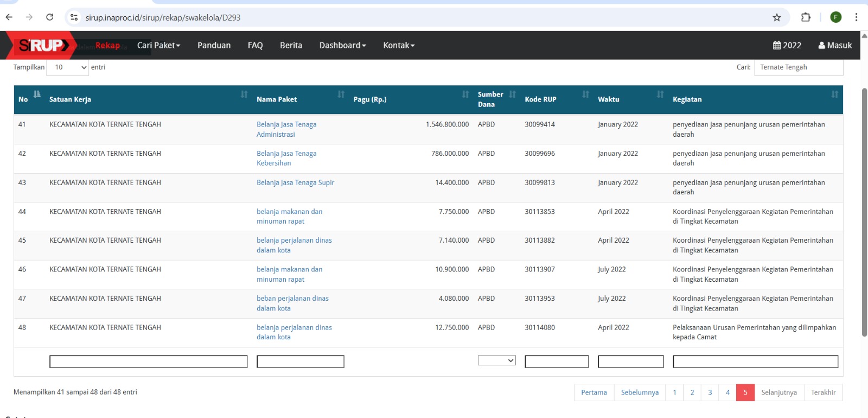
Task: Click the Satuan Kerja filter input
Action: (x=148, y=362)
